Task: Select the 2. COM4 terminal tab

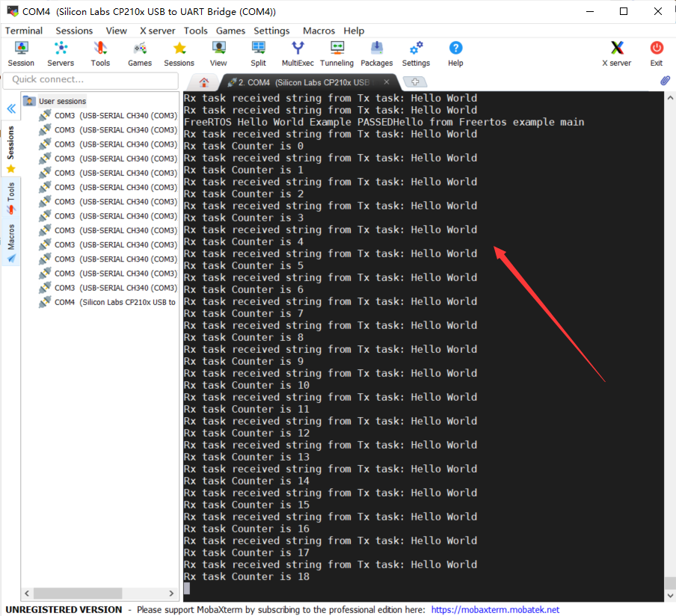Action: (x=304, y=82)
